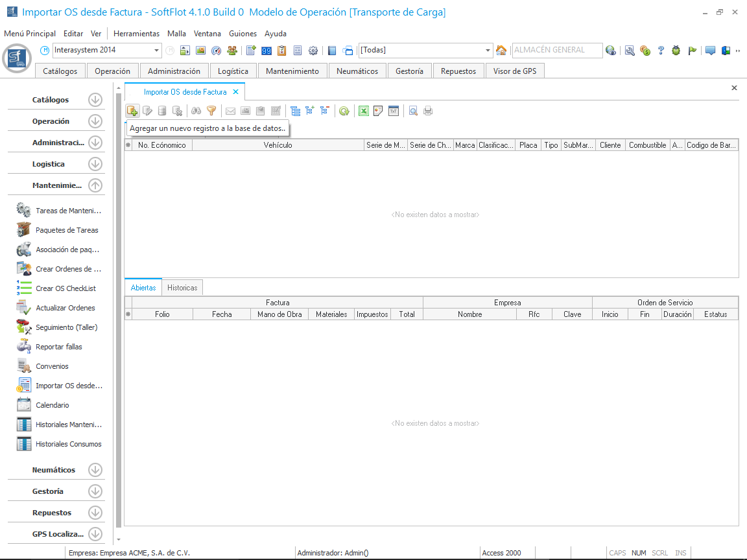Collapse the Mantenimiento sidebar section
747x560 pixels.
click(x=95, y=185)
